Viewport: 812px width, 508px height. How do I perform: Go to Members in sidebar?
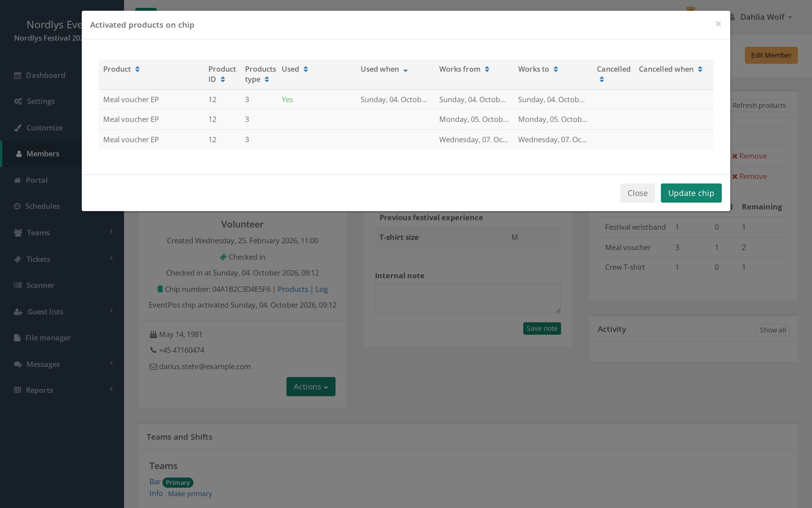coord(43,154)
